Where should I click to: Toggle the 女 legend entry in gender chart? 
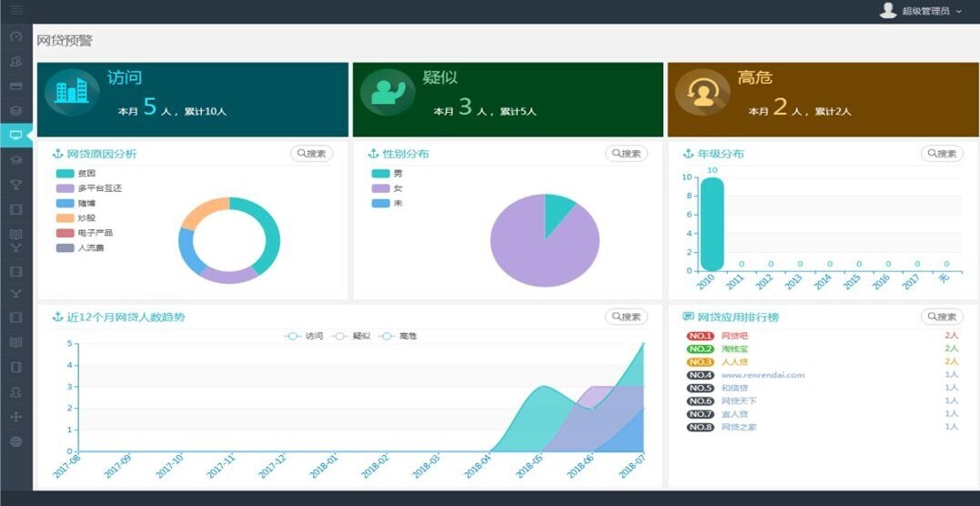click(x=388, y=188)
